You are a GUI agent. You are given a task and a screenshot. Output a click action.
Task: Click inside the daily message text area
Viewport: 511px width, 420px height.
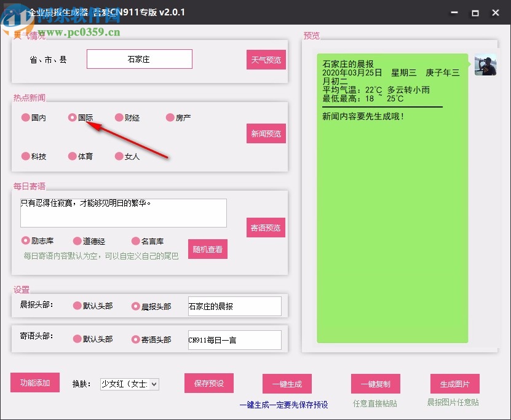tap(123, 212)
